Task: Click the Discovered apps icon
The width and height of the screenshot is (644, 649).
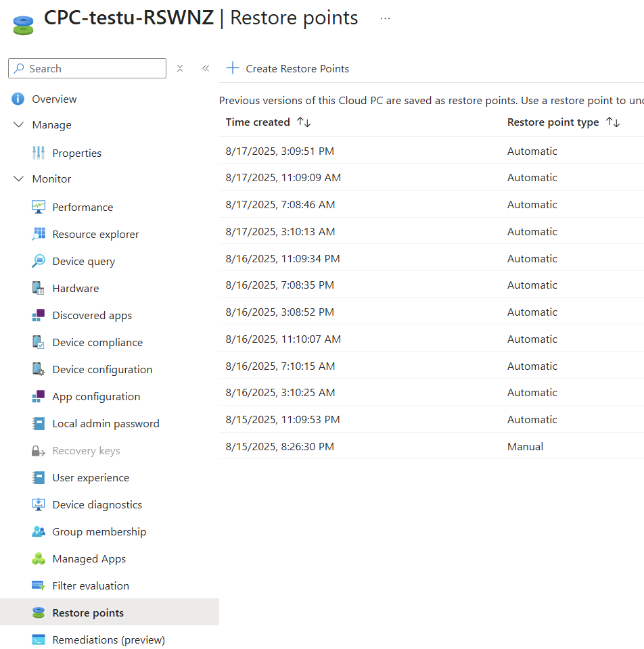Action: 39,315
